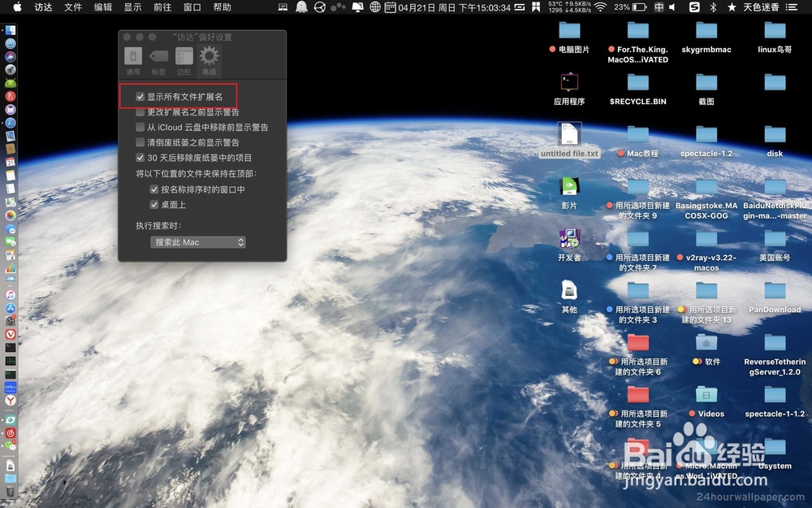The width and height of the screenshot is (812, 508).
Task: Click the volume speaker icon
Action: pos(672,7)
